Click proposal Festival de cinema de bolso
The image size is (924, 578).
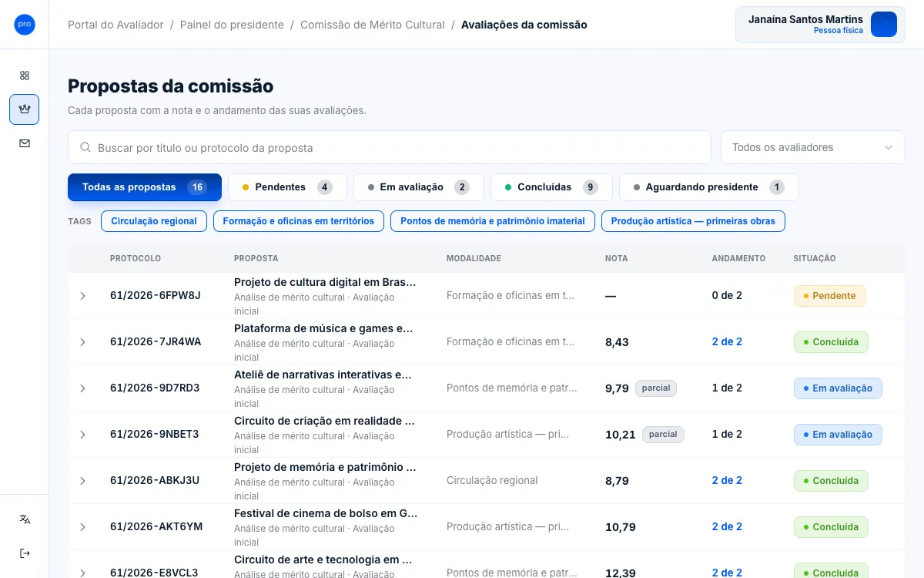click(x=326, y=513)
